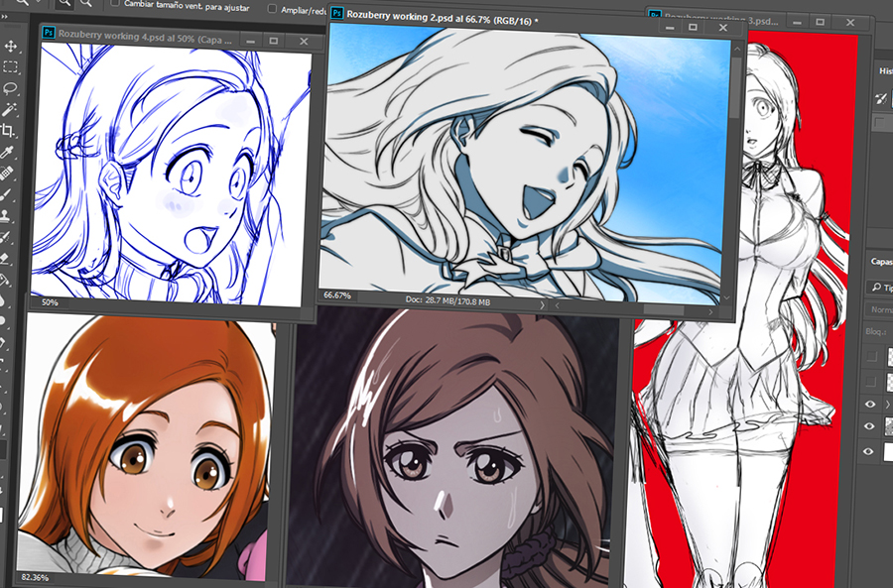Hide the bottom layer via eye icon
This screenshot has width=893, height=588.
(x=868, y=451)
